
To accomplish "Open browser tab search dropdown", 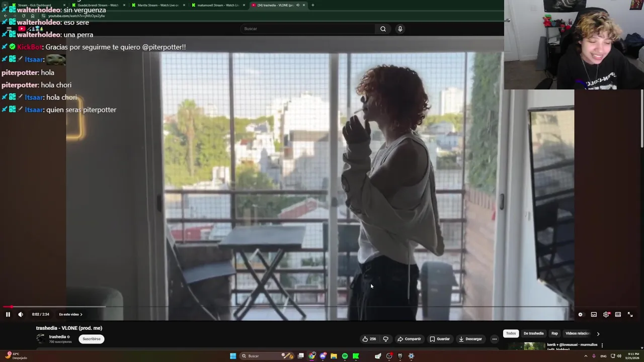I will point(5,5).
